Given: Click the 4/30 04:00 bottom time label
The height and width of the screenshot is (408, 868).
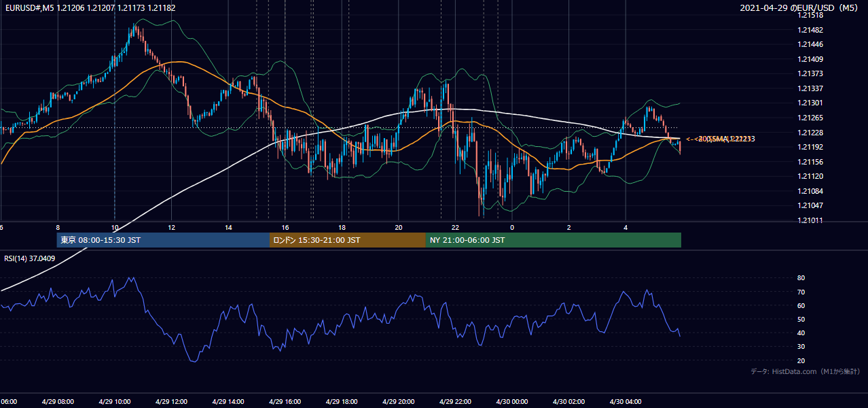Looking at the screenshot, I should click(x=626, y=402).
